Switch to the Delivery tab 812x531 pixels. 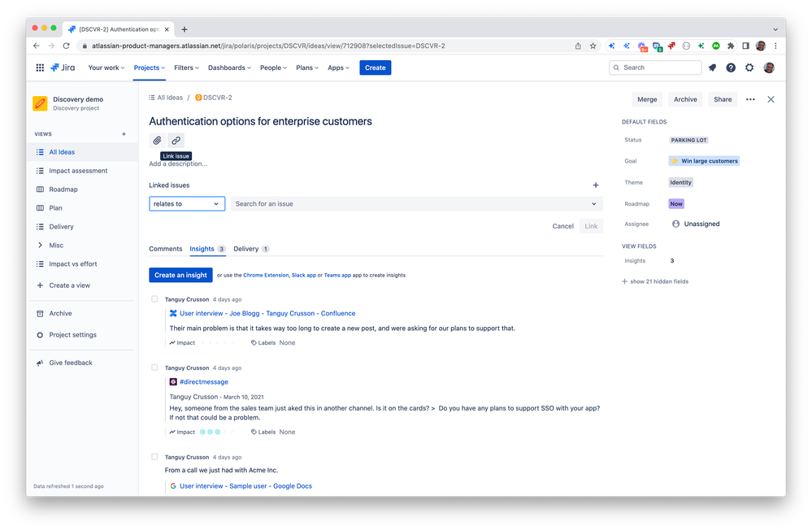point(251,249)
